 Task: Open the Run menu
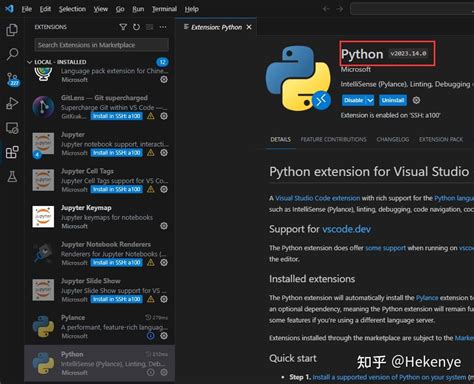tap(138, 9)
